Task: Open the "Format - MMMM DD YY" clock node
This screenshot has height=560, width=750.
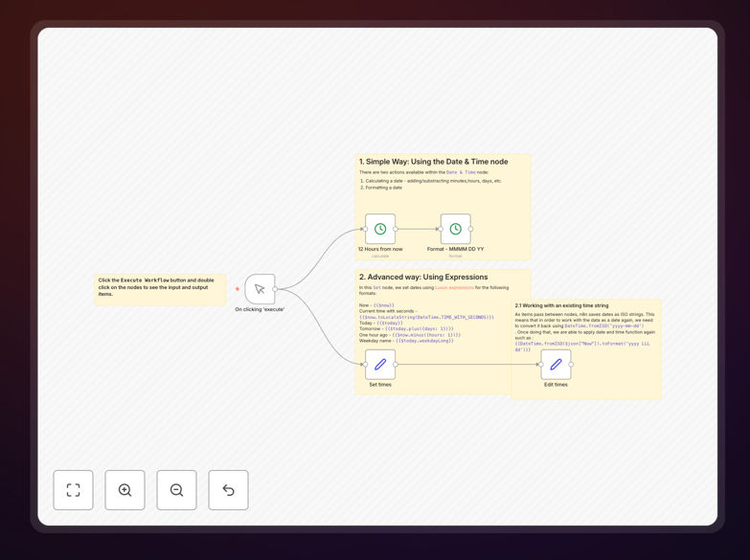Action: coord(455,229)
